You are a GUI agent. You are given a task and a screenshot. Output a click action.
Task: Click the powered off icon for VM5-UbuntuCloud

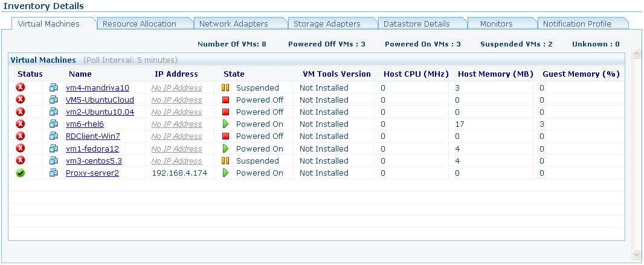point(225,100)
